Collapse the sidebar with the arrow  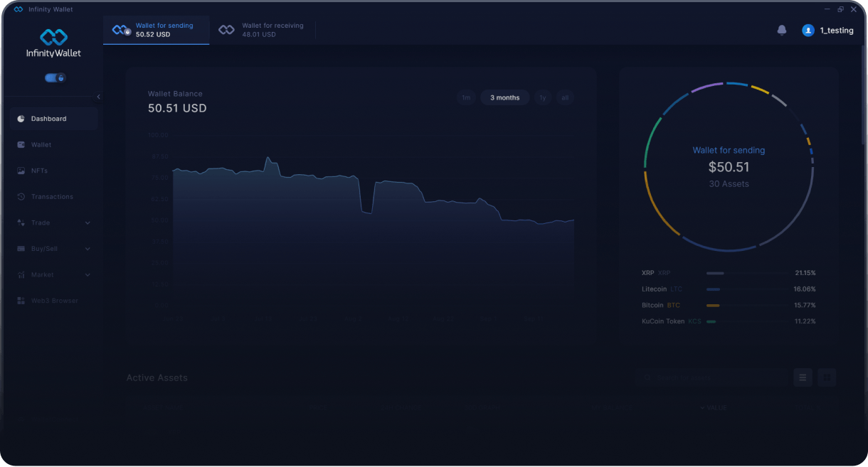98,97
